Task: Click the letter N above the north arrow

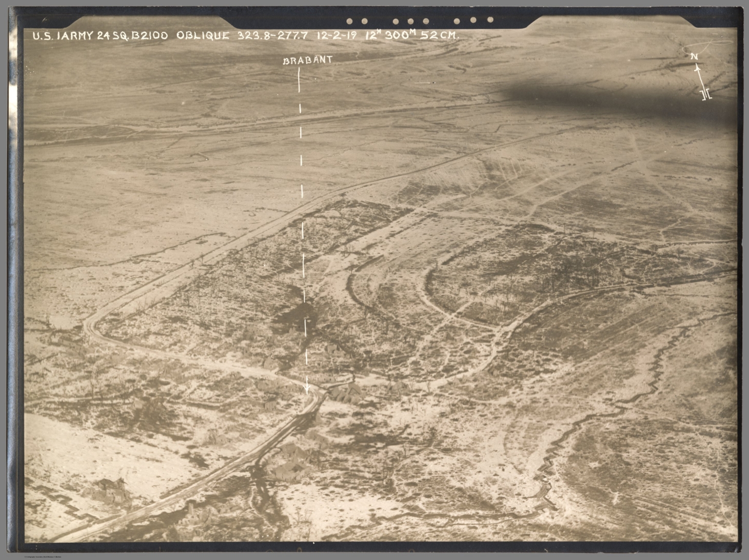Action: 694,57
